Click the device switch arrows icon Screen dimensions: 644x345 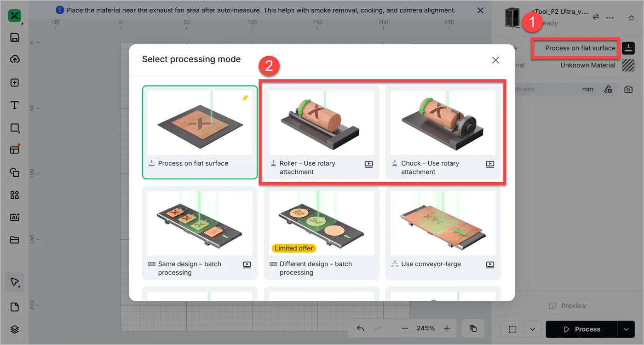coord(596,17)
